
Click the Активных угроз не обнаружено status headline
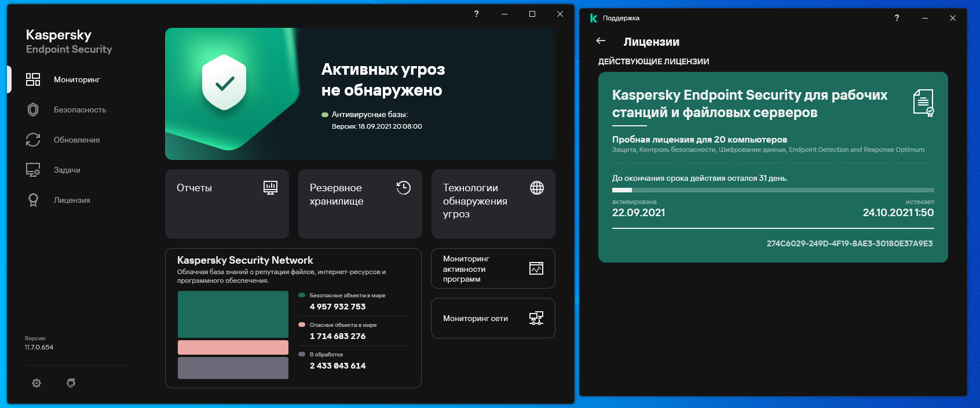383,79
